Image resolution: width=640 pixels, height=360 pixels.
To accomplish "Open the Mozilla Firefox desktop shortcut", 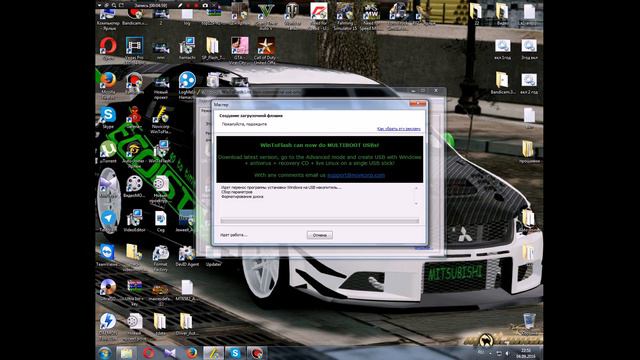I will (x=108, y=84).
